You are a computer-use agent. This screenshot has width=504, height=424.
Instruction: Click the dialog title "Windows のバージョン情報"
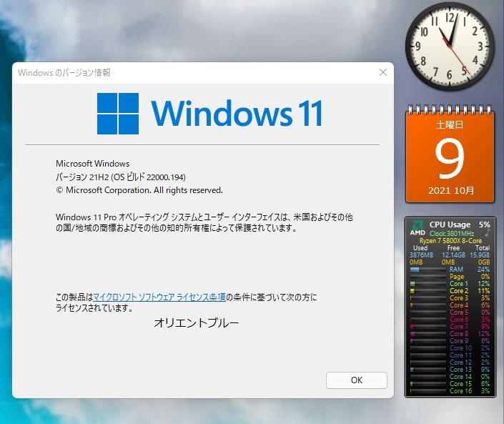point(64,73)
